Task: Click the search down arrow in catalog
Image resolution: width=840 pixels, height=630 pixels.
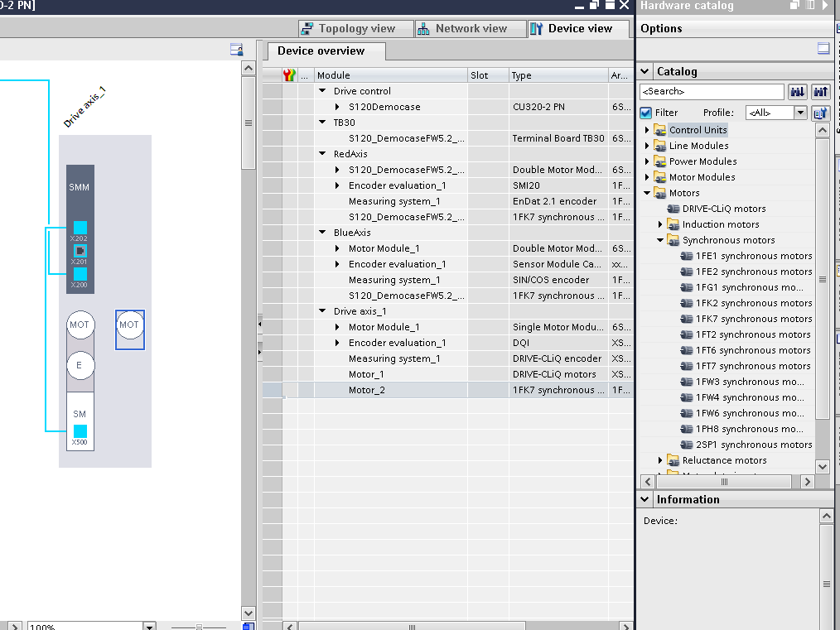Action: (798, 92)
